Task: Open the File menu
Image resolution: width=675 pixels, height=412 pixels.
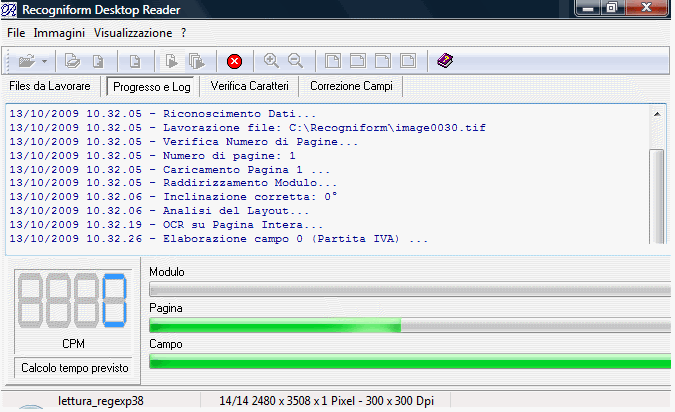Action: [16, 33]
